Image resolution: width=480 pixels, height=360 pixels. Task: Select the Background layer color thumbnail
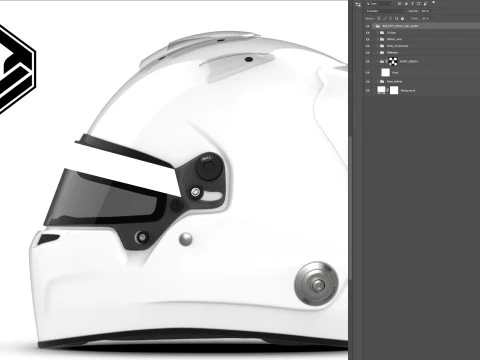[381, 90]
